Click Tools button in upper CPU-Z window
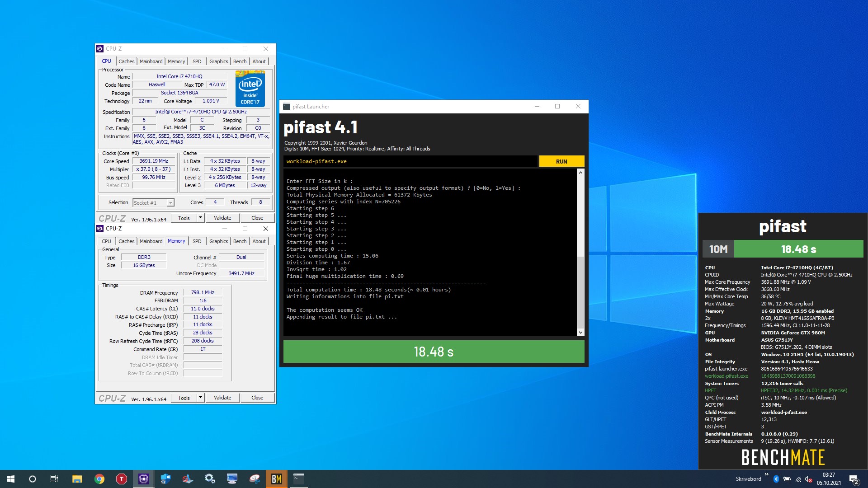Screen dimensions: 868x488 [184, 218]
